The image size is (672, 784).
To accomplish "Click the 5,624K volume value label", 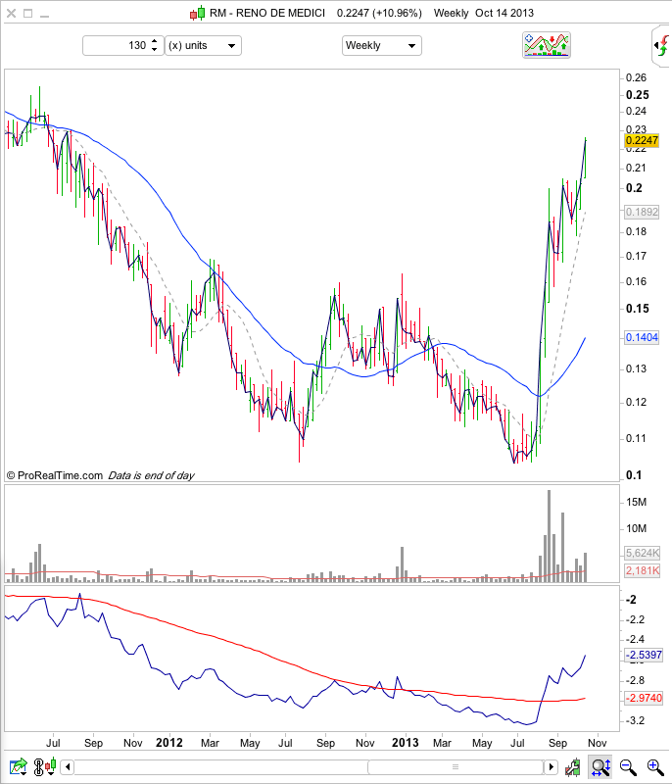I will 643,553.
